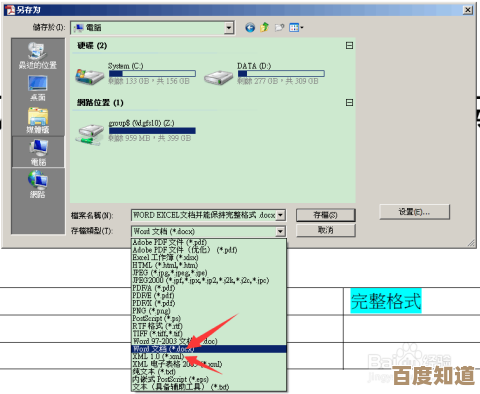Viewport: 480px width, 394px height.
Task: Choose PDF/E (*.pdf) format
Action: pos(209,296)
